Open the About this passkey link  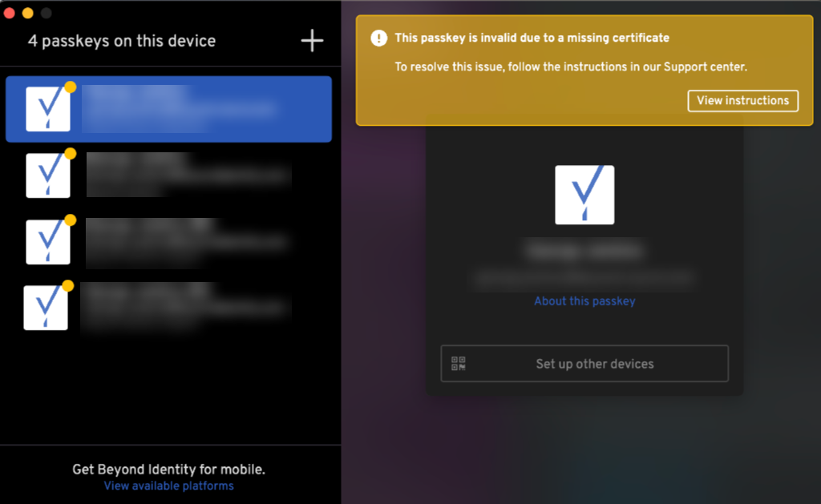pyautogui.click(x=584, y=301)
